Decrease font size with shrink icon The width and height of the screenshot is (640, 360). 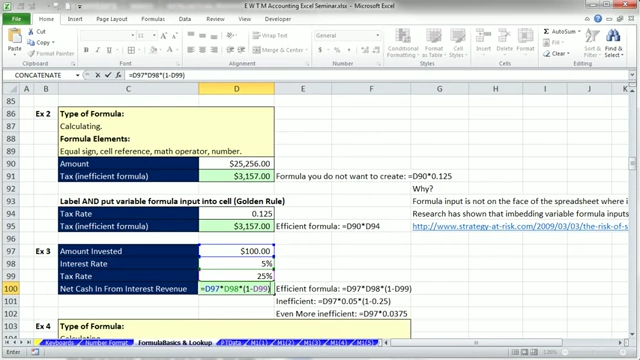click(174, 36)
